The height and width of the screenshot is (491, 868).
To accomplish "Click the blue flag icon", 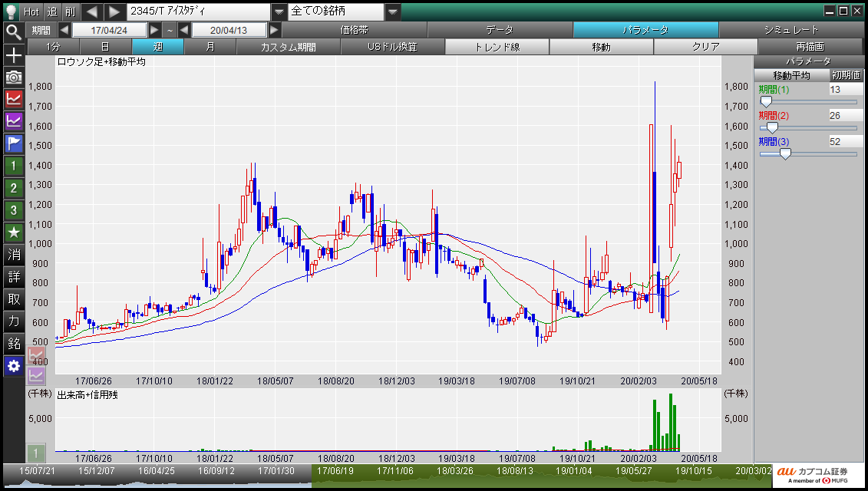I will (14, 143).
